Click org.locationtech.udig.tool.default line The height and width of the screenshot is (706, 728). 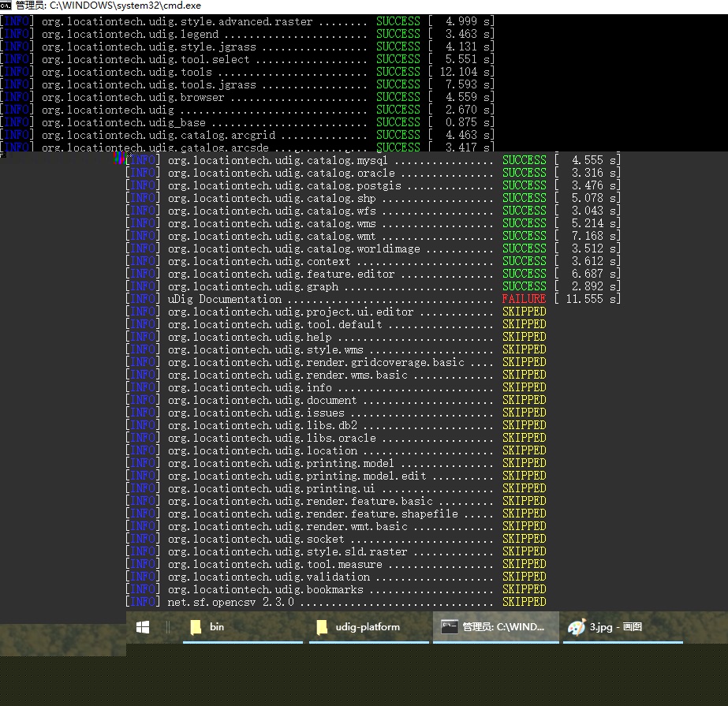tap(336, 323)
